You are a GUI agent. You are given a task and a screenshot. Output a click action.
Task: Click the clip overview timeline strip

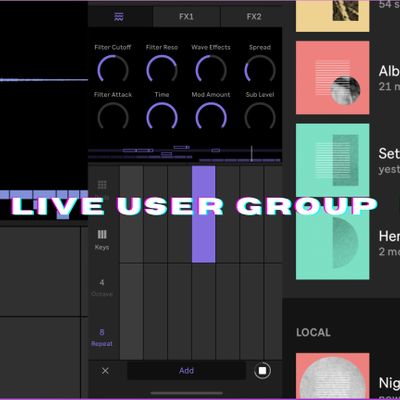pos(185,153)
